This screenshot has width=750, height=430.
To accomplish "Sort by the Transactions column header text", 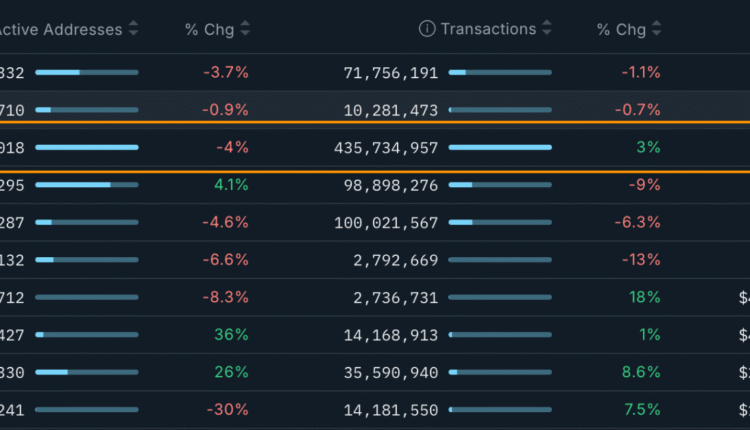I will pos(488,29).
